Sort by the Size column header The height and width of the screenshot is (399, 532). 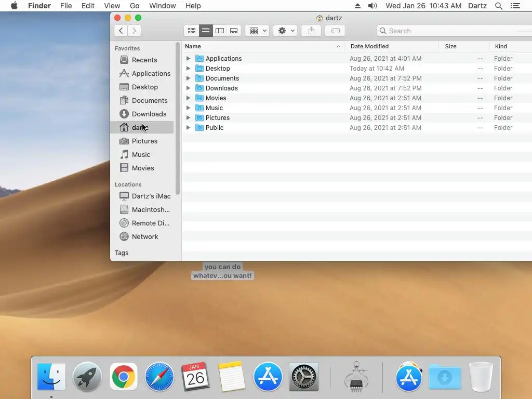464,46
